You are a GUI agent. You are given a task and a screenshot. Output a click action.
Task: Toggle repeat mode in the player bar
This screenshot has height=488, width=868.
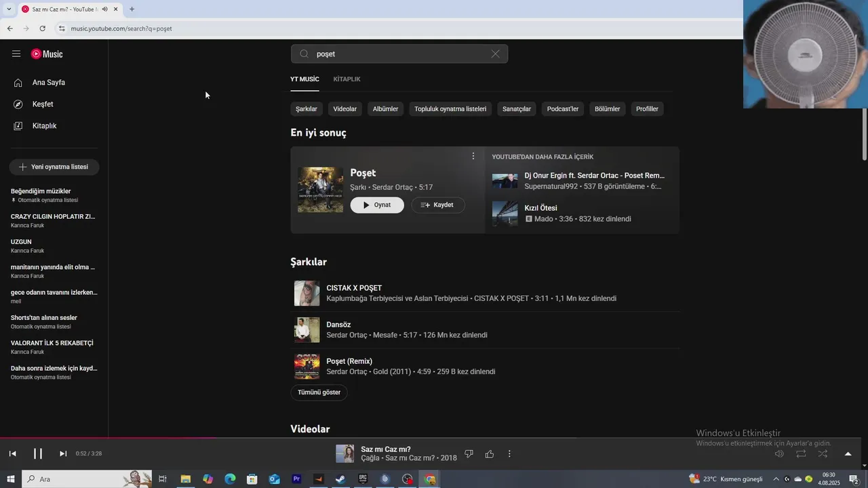[x=801, y=453]
